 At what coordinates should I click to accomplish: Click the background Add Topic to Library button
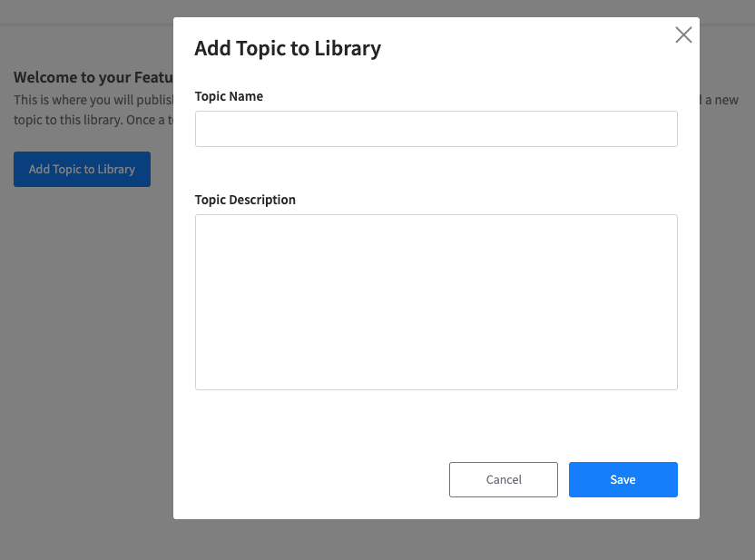pos(82,169)
